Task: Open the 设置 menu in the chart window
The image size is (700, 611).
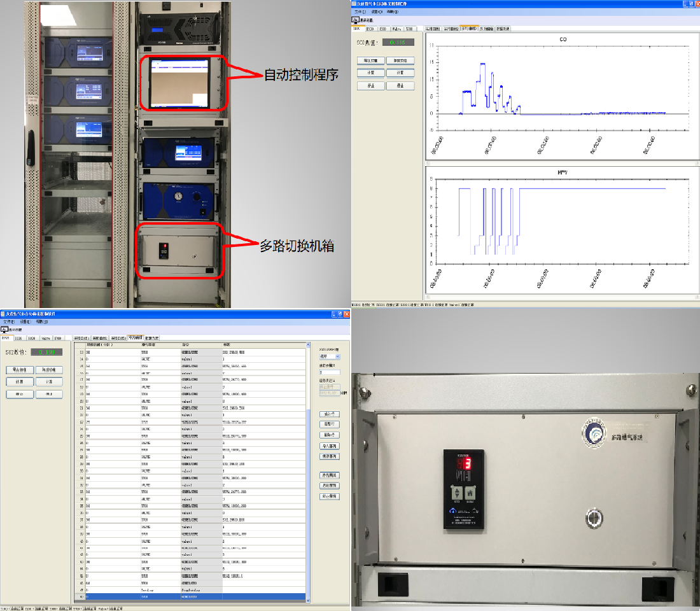Action: point(377,12)
